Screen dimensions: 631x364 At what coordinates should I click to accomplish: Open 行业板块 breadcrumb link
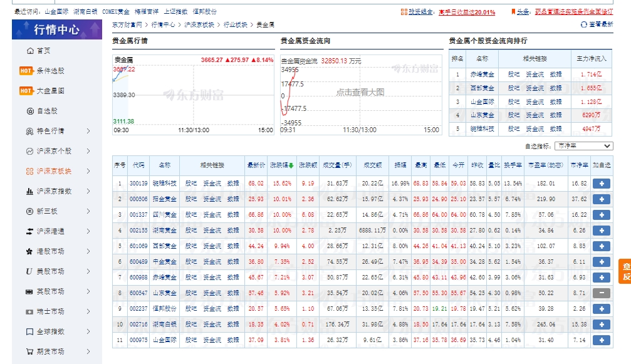tap(236, 25)
